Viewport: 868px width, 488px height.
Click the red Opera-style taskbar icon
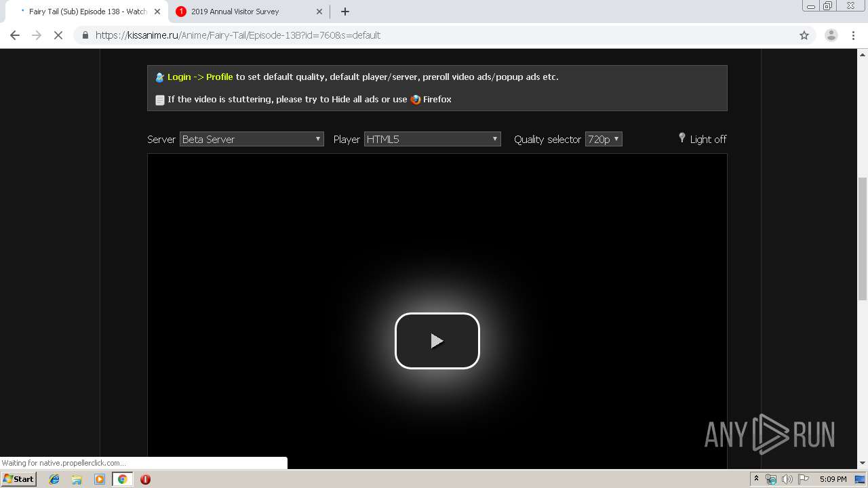click(x=145, y=479)
